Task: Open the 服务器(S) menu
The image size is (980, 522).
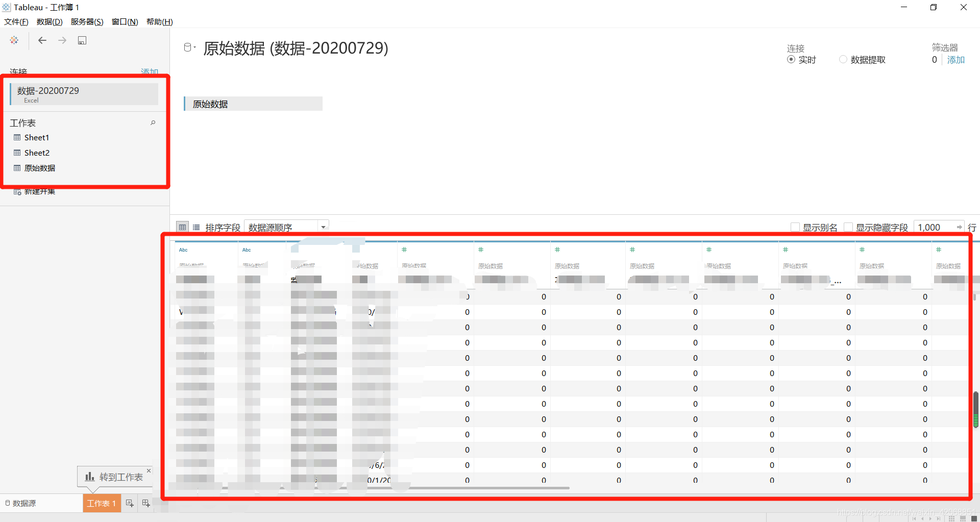Action: point(87,21)
